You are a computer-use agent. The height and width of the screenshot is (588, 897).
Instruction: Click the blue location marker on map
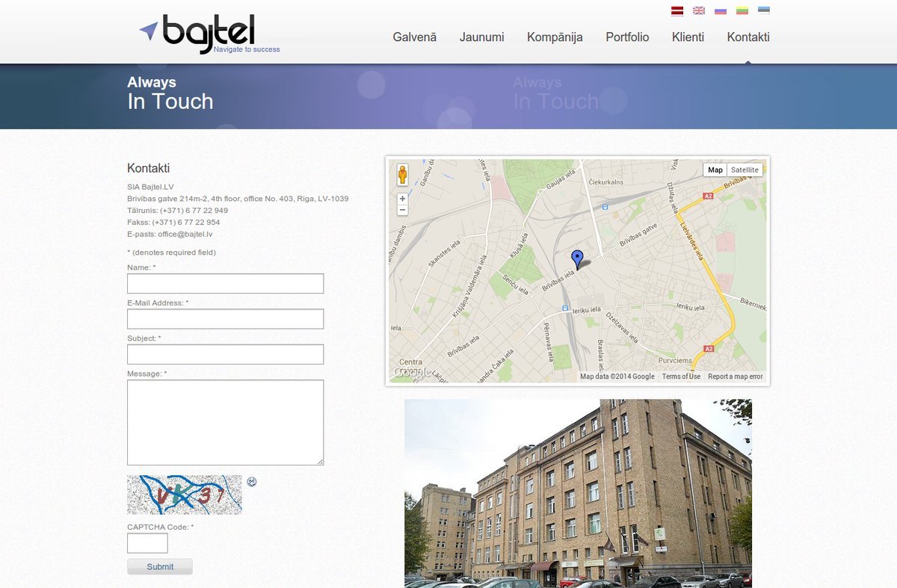[577, 259]
